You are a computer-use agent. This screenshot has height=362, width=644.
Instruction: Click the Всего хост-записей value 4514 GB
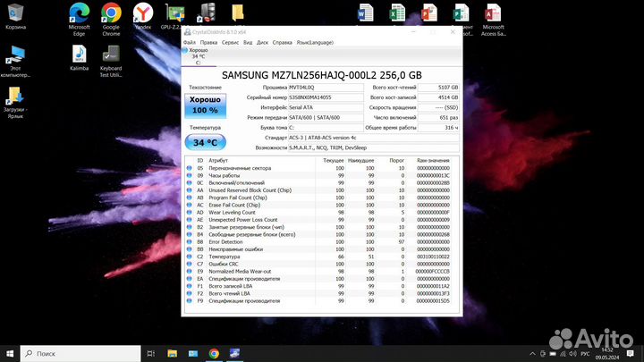coord(438,97)
